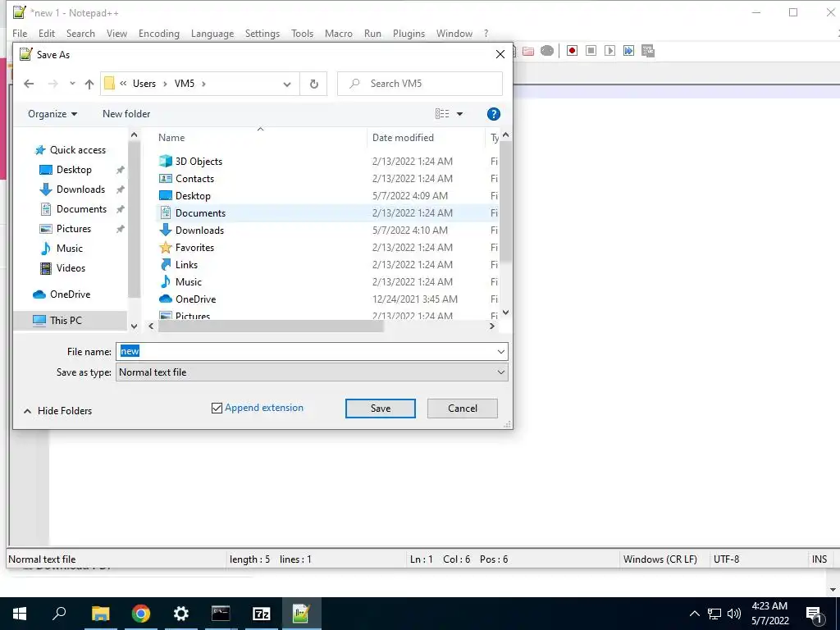This screenshot has width=840, height=630.
Task: Open the Organize dropdown menu
Action: click(x=52, y=114)
